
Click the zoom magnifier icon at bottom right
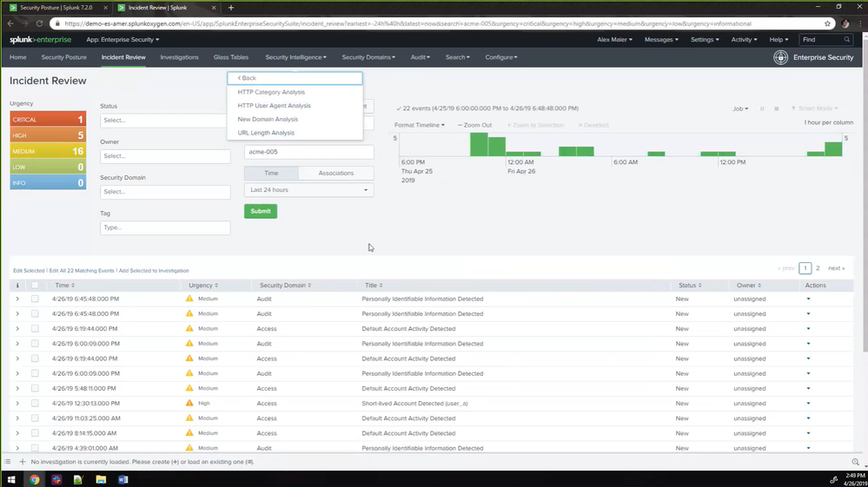pyautogui.click(x=855, y=462)
